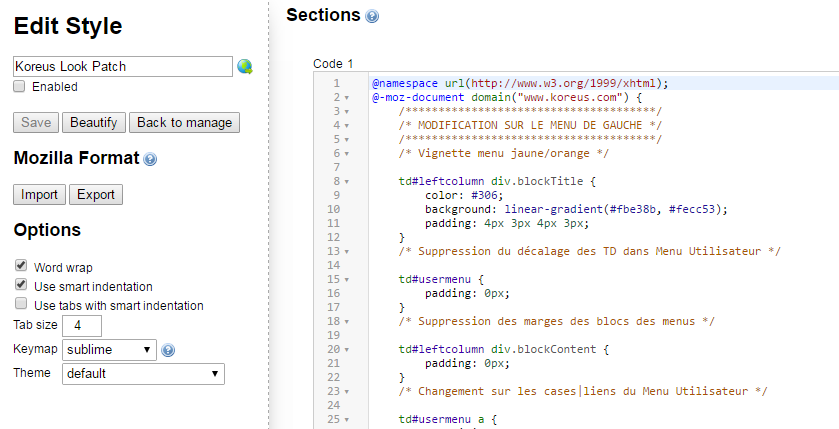839x429 pixels.
Task: Open the Keymap sublime dropdown
Action: click(109, 350)
